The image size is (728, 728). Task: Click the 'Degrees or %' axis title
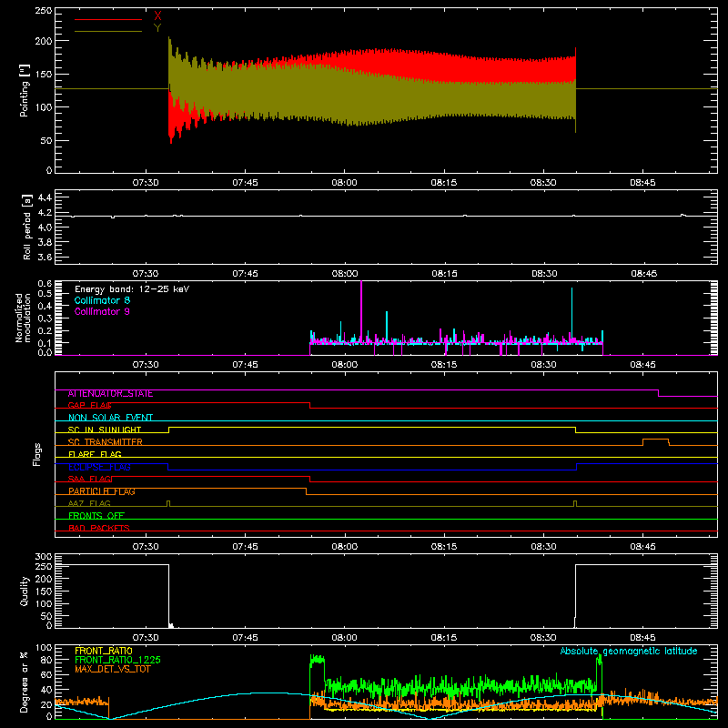click(25, 682)
